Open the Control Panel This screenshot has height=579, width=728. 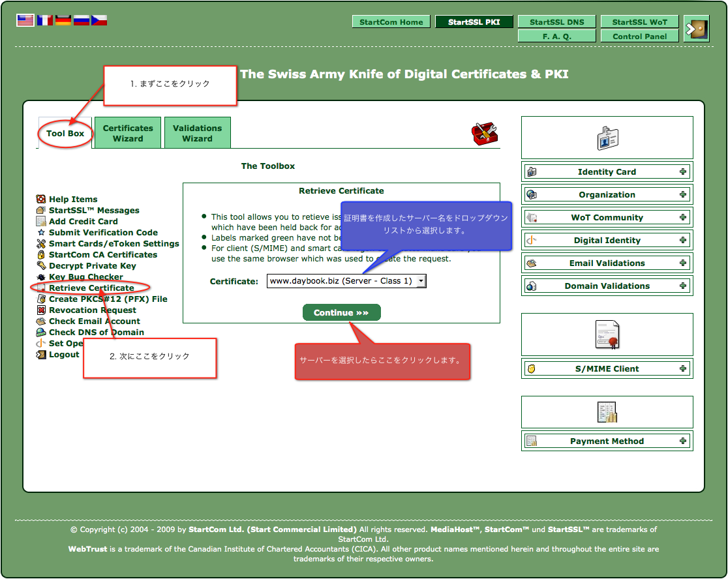coord(640,37)
